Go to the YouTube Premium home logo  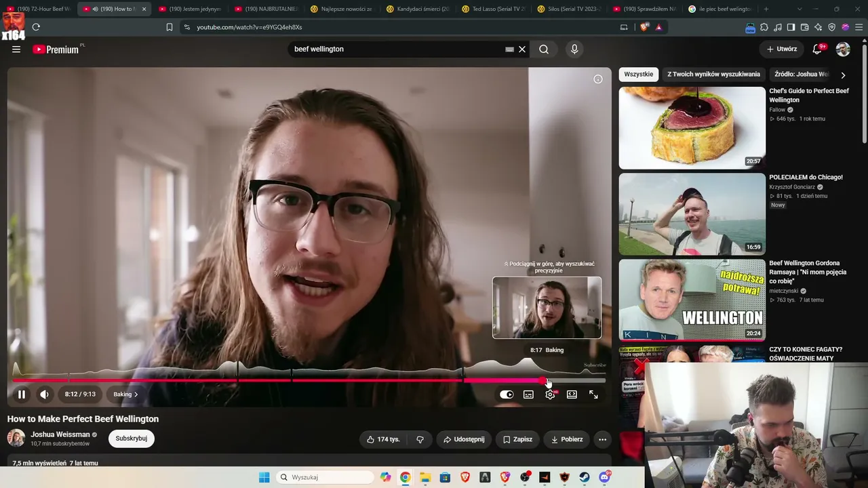(x=56, y=49)
